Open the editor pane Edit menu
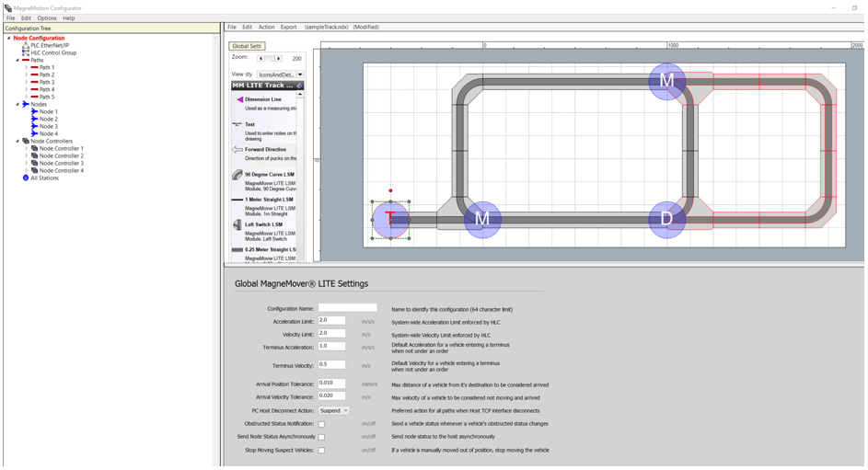This screenshot has width=868, height=470. coord(247,27)
